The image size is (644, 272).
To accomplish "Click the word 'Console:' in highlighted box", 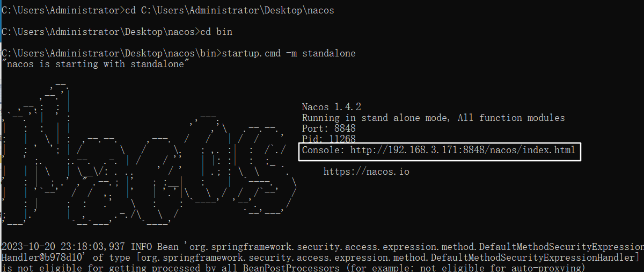I will click(x=323, y=151).
